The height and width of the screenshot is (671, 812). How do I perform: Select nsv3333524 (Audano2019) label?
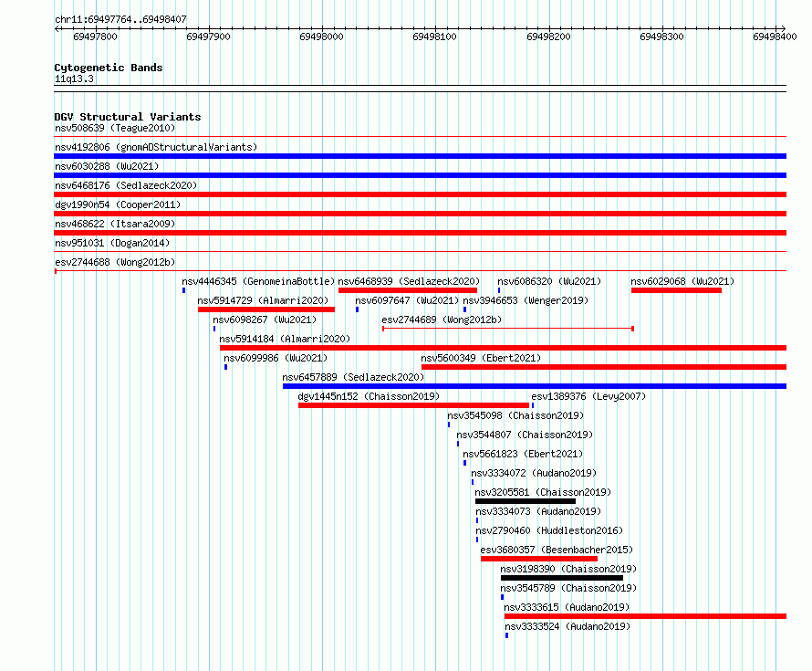(x=568, y=626)
